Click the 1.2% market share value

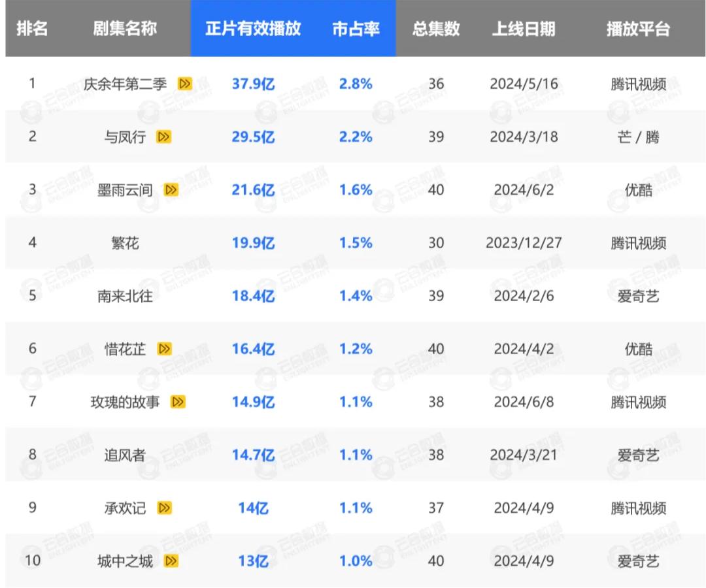tap(356, 349)
